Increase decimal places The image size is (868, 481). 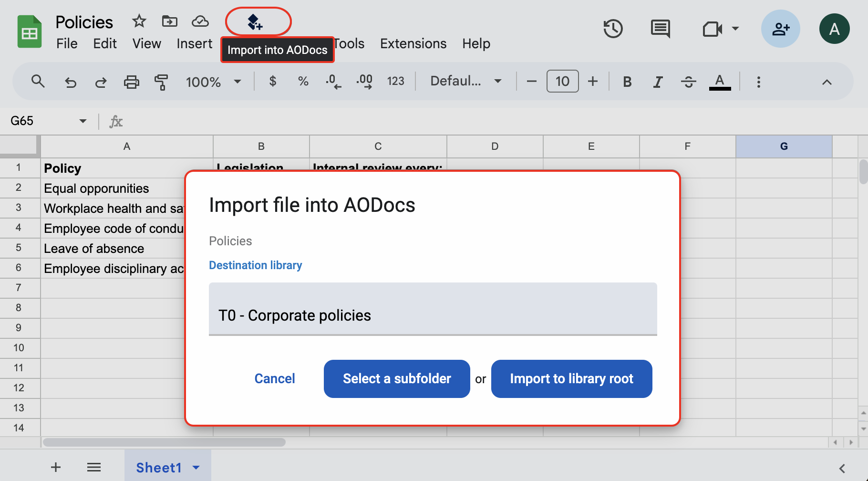364,82
